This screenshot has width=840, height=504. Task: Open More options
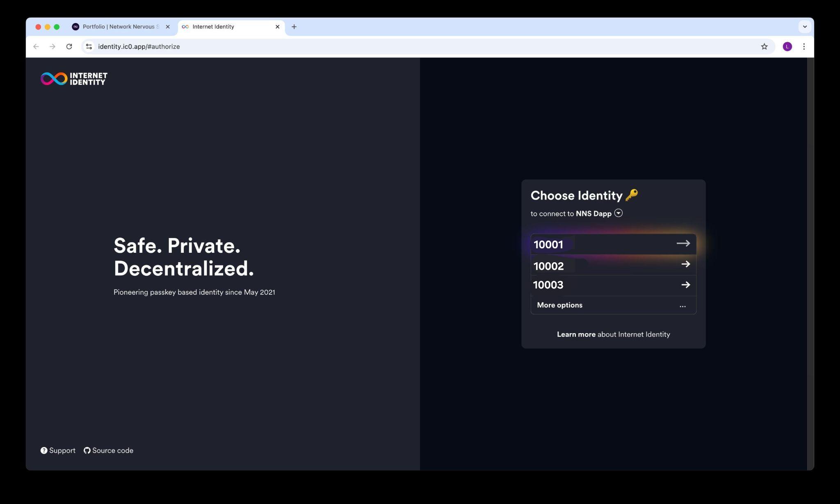613,305
